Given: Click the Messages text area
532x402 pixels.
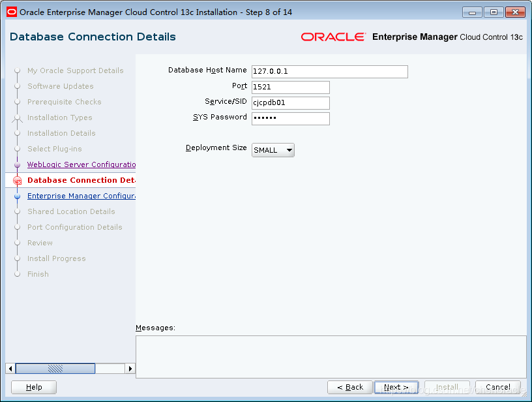Looking at the screenshot, I should (331, 357).
